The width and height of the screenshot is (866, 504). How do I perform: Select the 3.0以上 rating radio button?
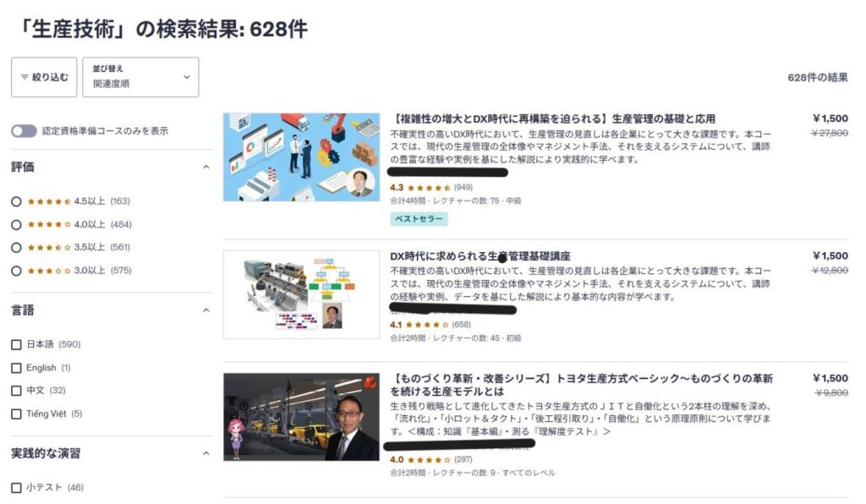pyautogui.click(x=16, y=271)
